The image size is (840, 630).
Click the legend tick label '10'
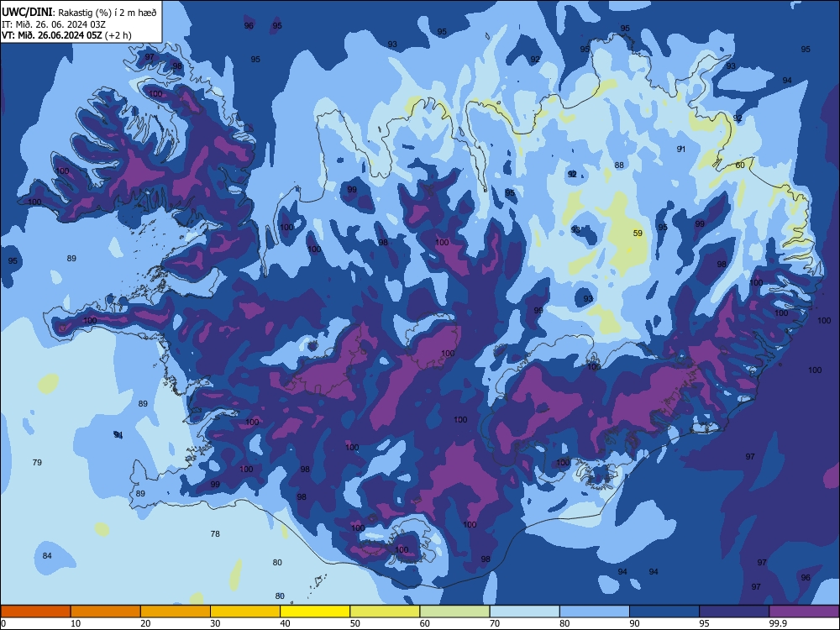(76, 623)
